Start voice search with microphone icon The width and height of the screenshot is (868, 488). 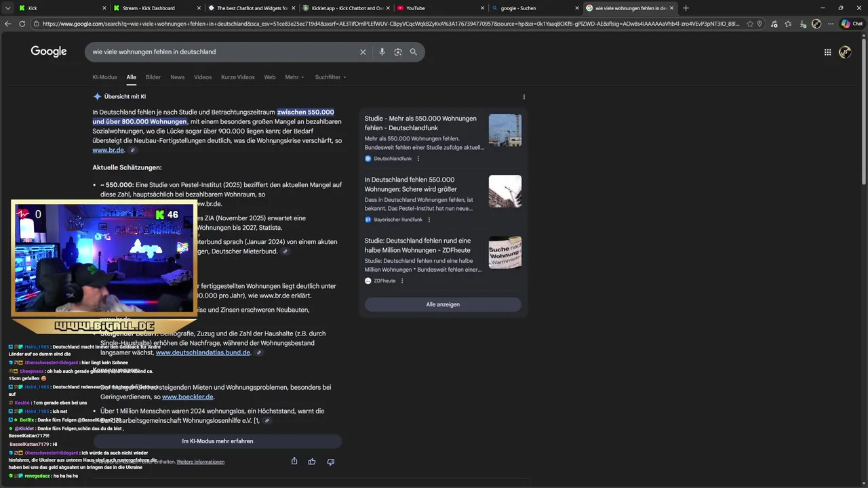(x=382, y=52)
